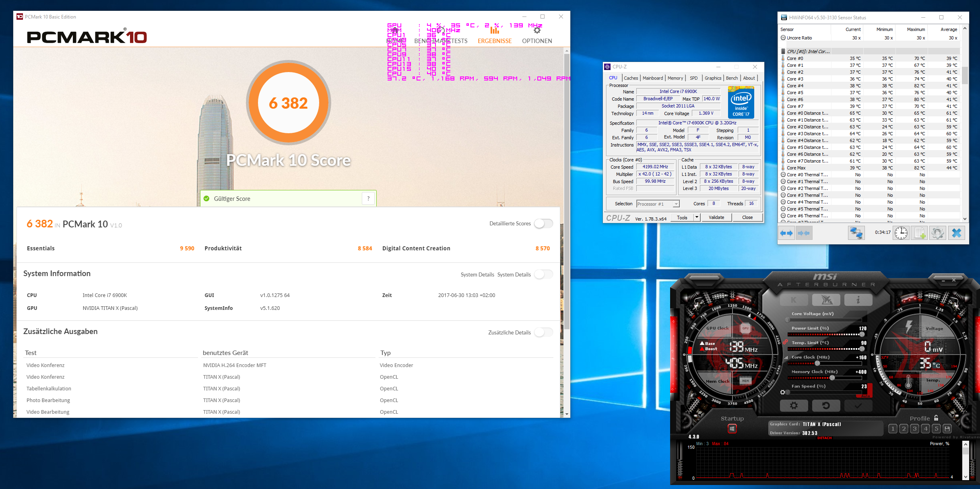Screen dimensions: 980x489
Task: Open HWiNFO sensor settings gear
Action: [x=937, y=233]
